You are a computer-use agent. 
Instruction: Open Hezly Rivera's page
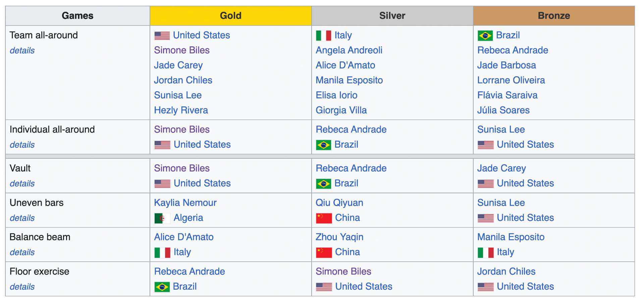point(181,110)
